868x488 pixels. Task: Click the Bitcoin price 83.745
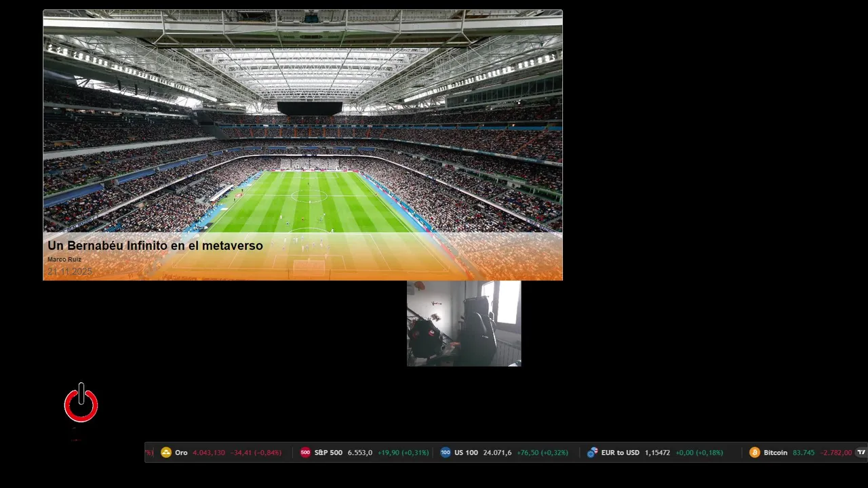804,453
